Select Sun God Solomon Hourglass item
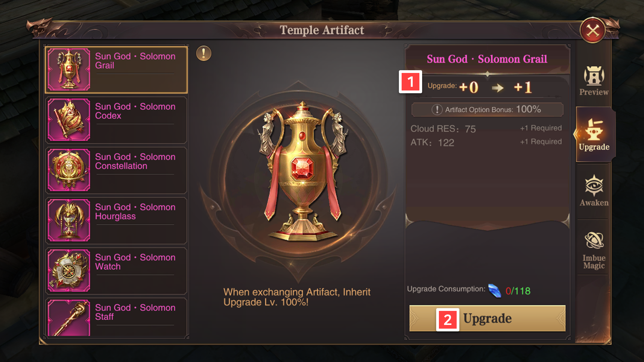 (116, 220)
